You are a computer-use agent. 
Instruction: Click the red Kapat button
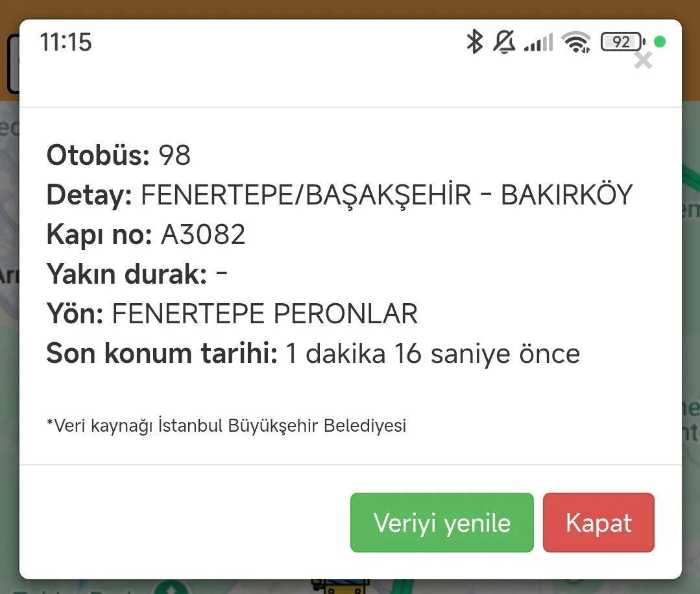pos(598,523)
